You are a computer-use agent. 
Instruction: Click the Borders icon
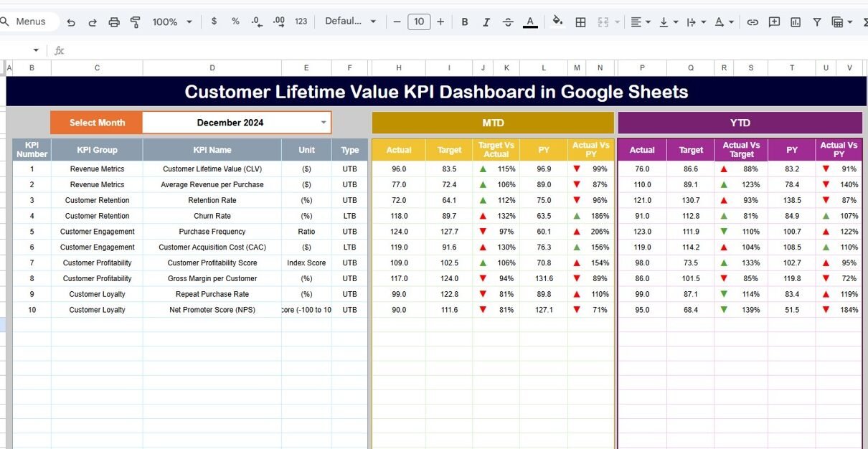581,22
